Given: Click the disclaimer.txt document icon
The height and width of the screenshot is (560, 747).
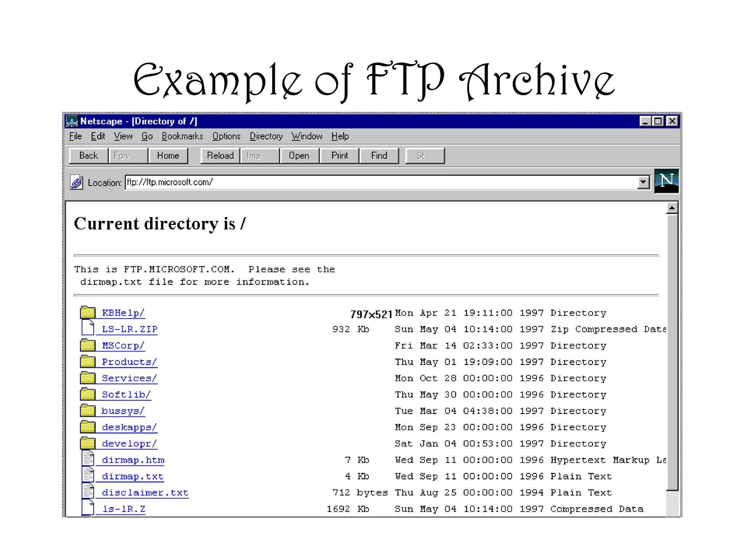Looking at the screenshot, I should click(88, 491).
